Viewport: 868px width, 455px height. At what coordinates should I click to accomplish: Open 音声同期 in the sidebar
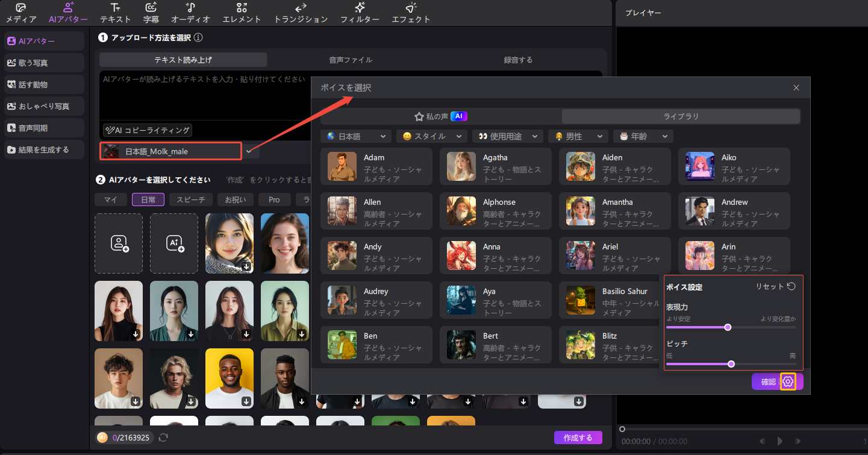(44, 128)
